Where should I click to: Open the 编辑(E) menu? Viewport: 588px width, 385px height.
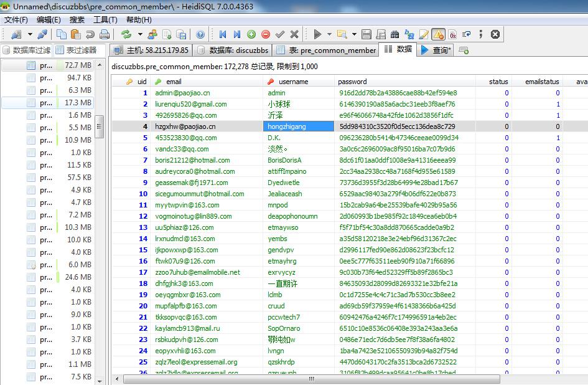49,20
